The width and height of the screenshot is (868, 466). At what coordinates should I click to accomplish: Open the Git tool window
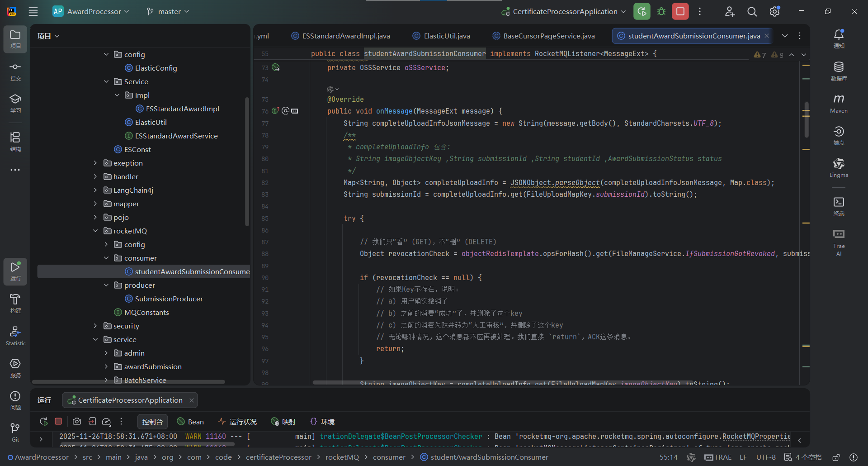[15, 432]
